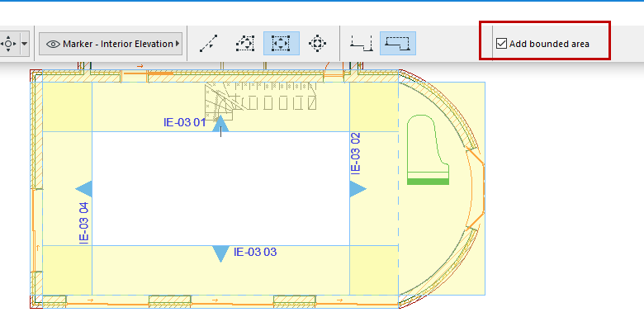This screenshot has height=317, width=644.
Task: Expand the arrow next to crosshair icon
Action: 25,44
